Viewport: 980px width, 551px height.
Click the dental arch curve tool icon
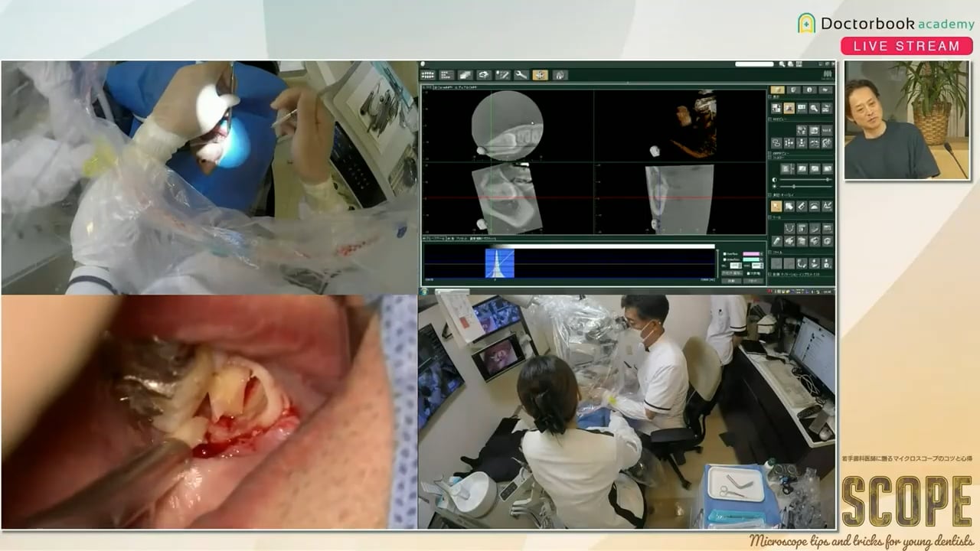click(789, 227)
